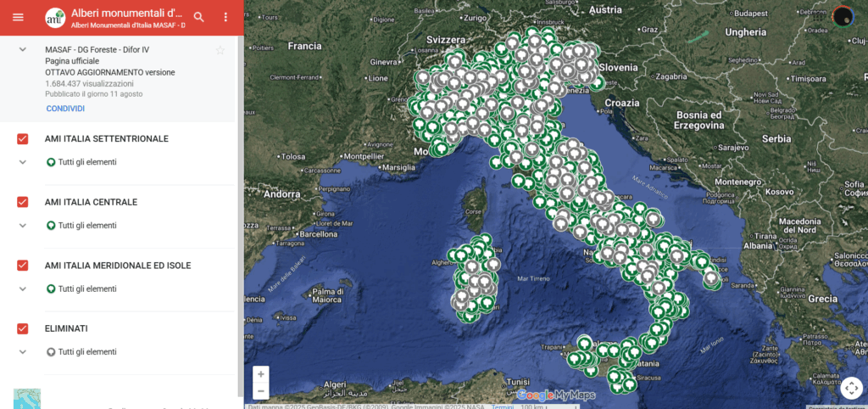The width and height of the screenshot is (868, 409).
Task: Click the Svizzera label on the map
Action: coord(446,40)
